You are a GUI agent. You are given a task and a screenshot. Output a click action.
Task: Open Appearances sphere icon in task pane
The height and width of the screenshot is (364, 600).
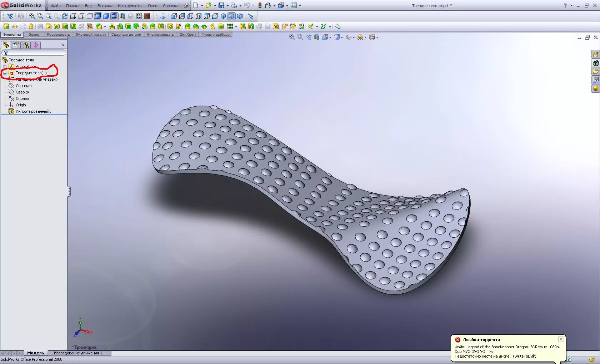595,89
